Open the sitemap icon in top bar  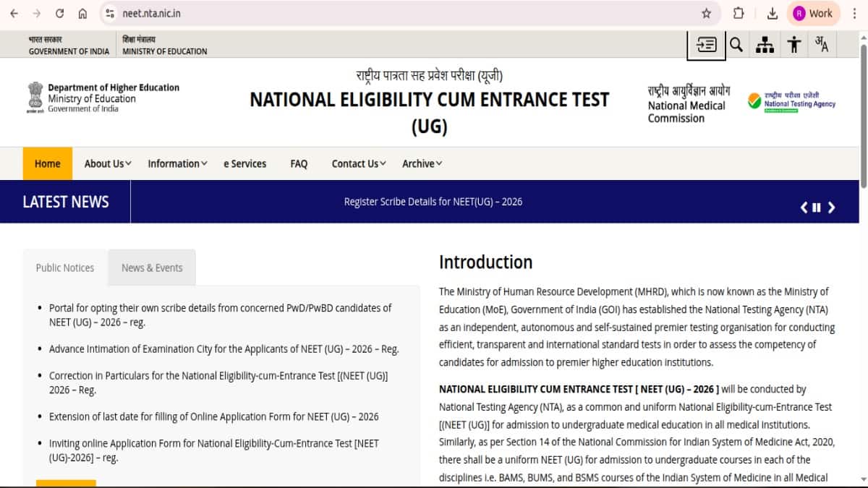coord(765,45)
